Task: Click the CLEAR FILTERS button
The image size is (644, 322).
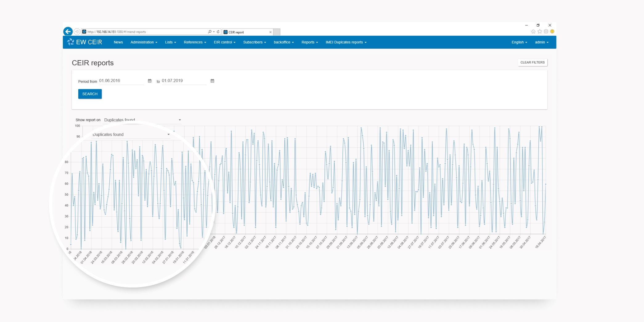Action: pos(532,62)
